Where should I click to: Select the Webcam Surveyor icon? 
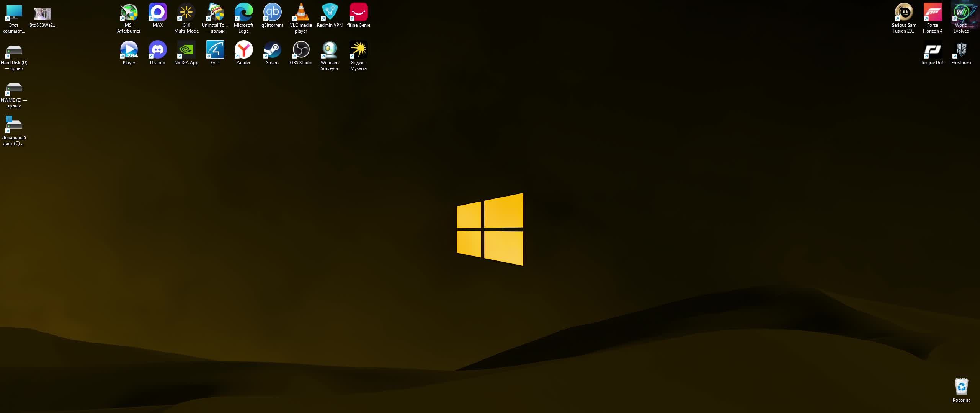point(330,50)
